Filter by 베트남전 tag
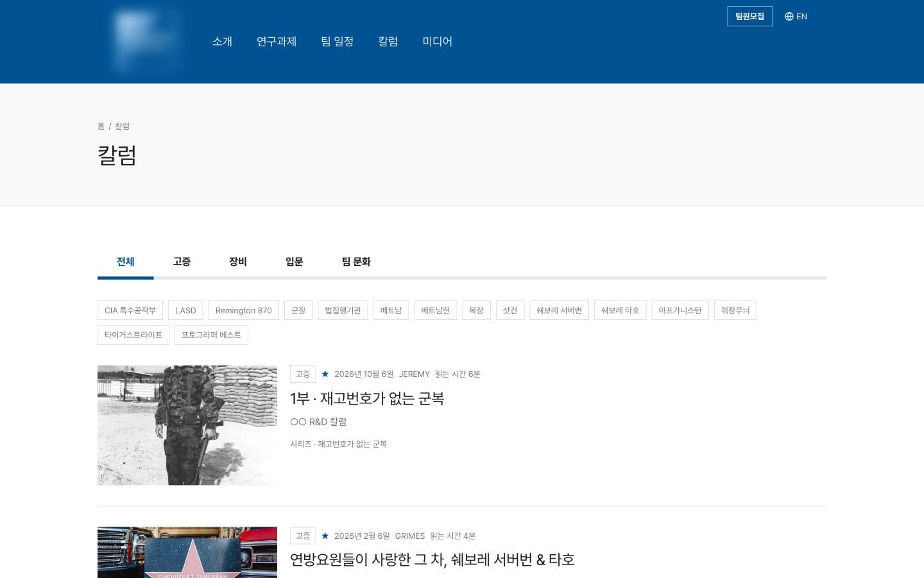 tap(436, 310)
